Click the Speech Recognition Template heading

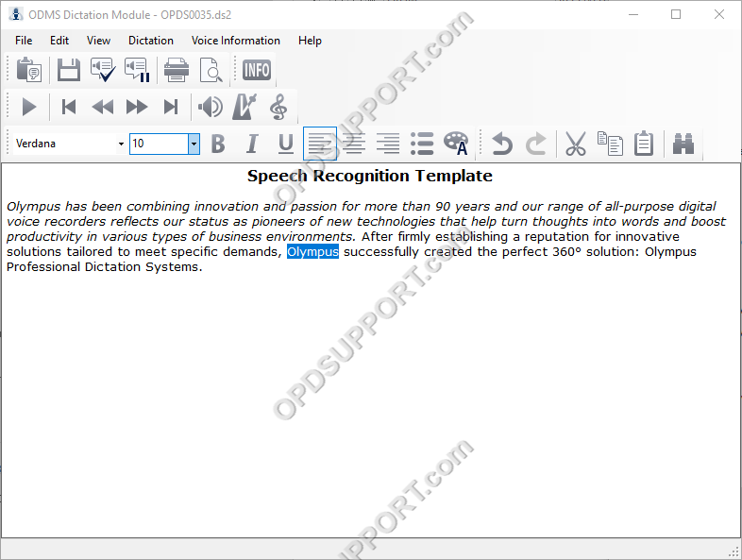pos(370,176)
